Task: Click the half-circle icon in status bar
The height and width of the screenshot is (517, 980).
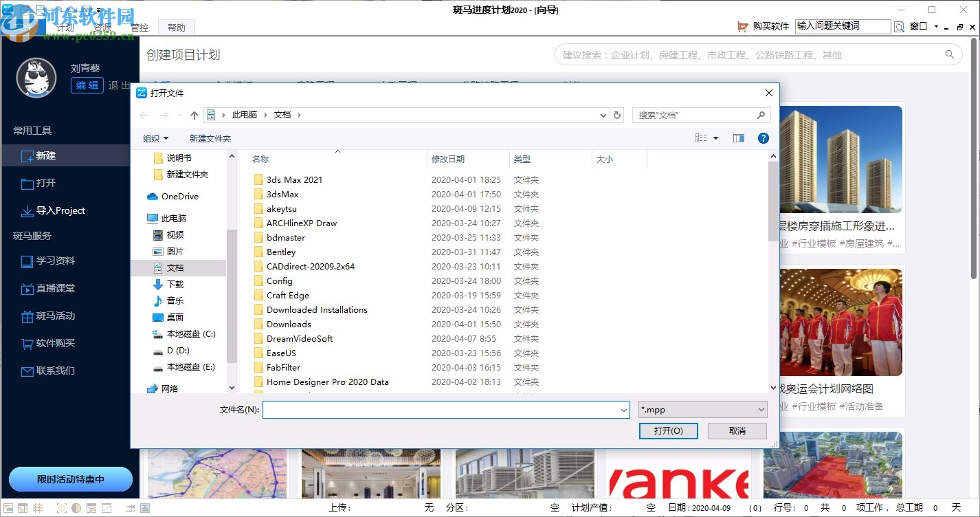Action: coord(76,508)
